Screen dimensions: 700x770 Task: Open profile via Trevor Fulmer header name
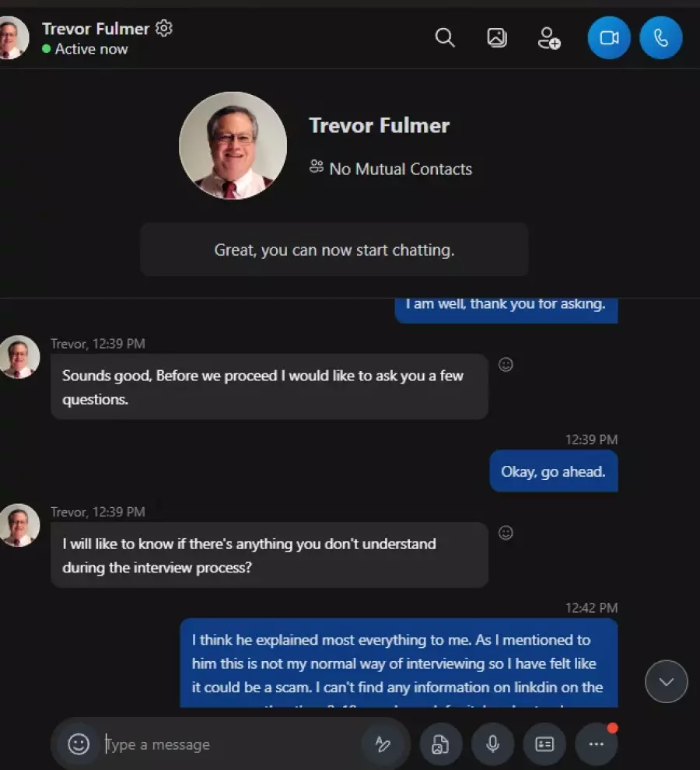coord(96,29)
